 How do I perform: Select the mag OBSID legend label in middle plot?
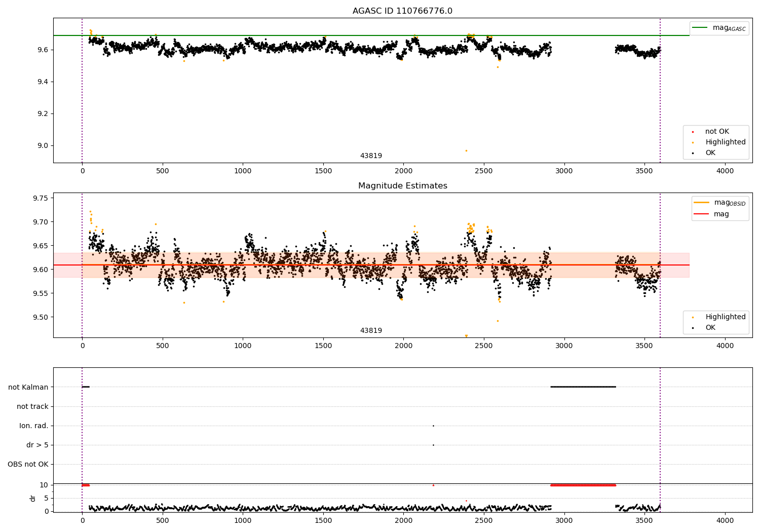730,203
